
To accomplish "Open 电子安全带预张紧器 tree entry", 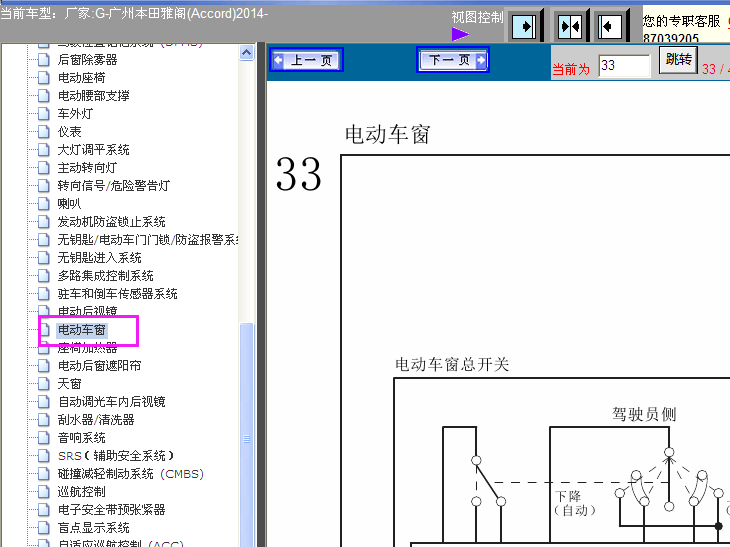I will click(111, 510).
